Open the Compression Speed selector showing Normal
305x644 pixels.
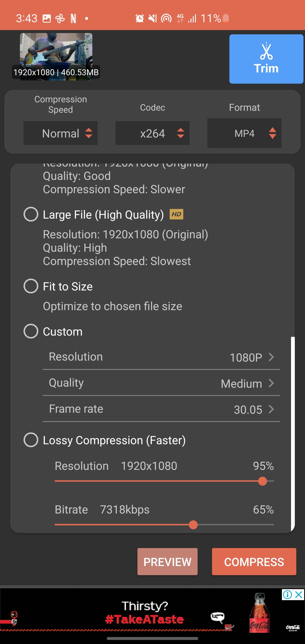pyautogui.click(x=61, y=133)
